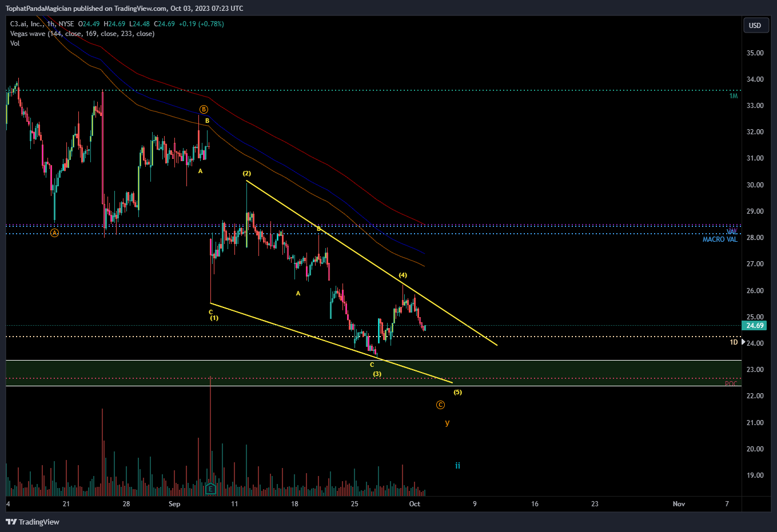Click the Vol indicator legend
777x532 pixels.
(x=15, y=43)
